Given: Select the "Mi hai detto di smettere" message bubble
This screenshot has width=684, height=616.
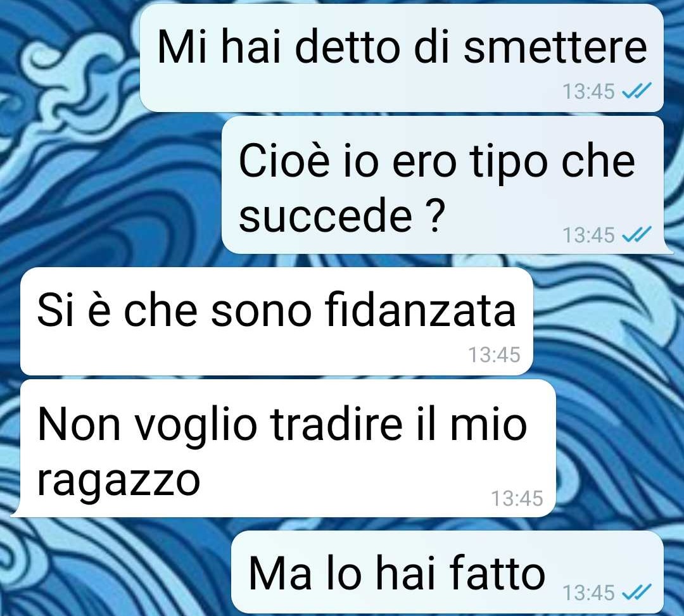Looking at the screenshot, I should point(402,58).
